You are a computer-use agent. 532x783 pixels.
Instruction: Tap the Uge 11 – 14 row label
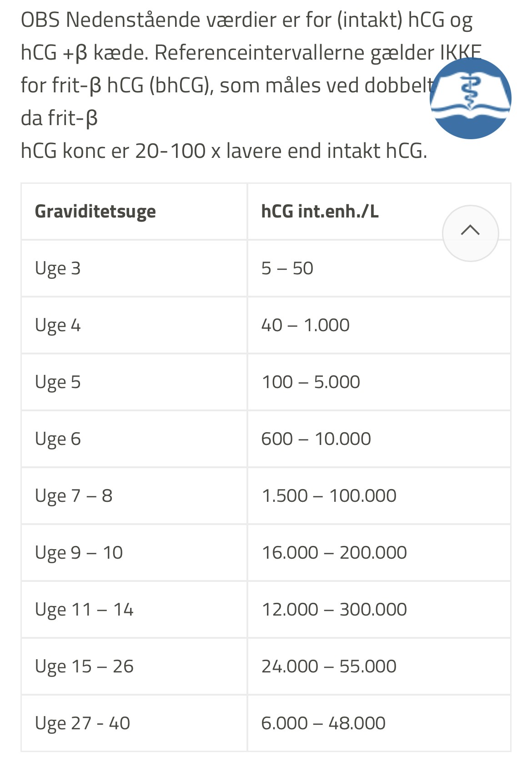(84, 610)
